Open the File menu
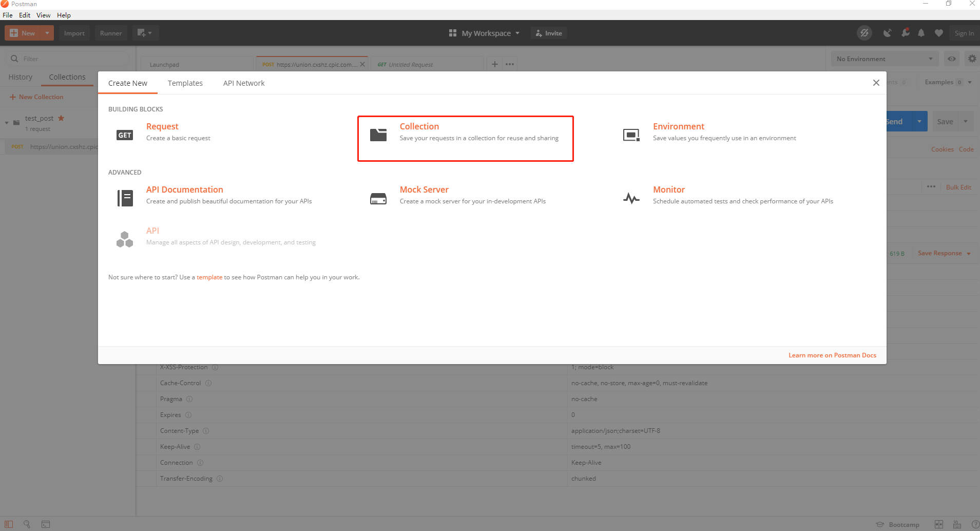 coord(8,15)
